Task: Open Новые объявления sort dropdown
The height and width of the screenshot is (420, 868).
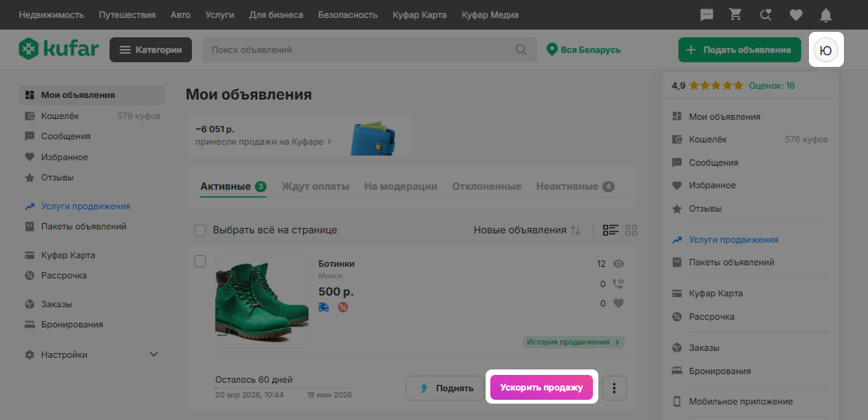Action: tap(526, 230)
